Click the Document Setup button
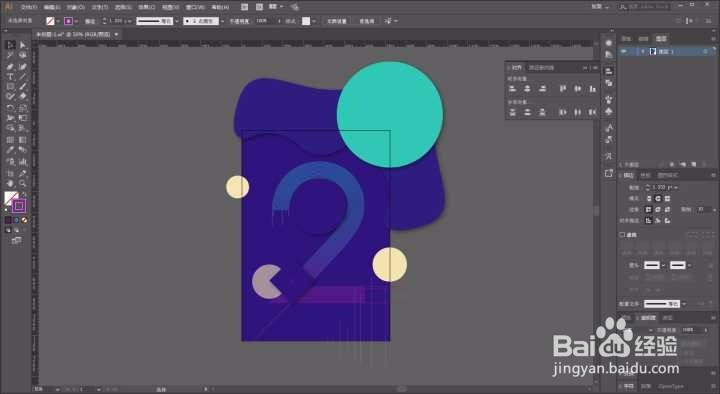 pyautogui.click(x=337, y=21)
